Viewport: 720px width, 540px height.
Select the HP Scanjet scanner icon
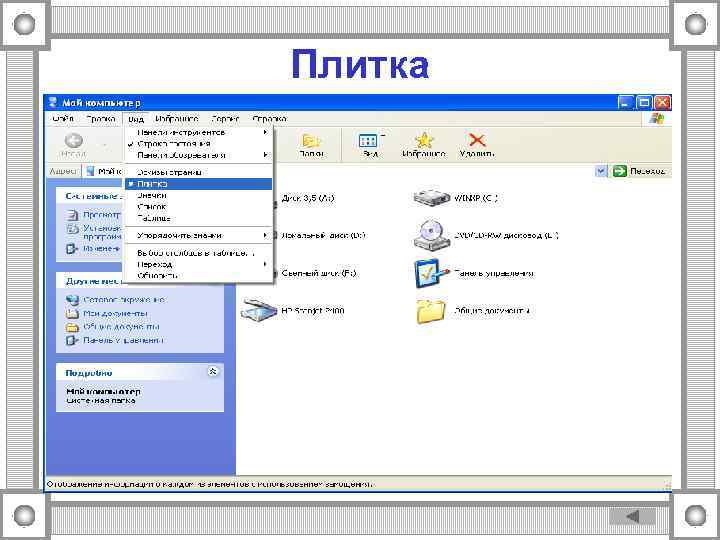tap(259, 309)
